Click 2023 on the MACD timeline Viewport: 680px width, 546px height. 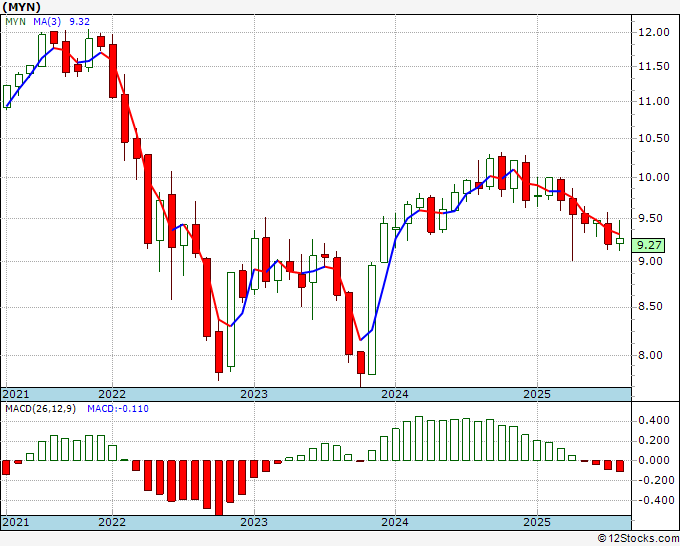(x=254, y=522)
